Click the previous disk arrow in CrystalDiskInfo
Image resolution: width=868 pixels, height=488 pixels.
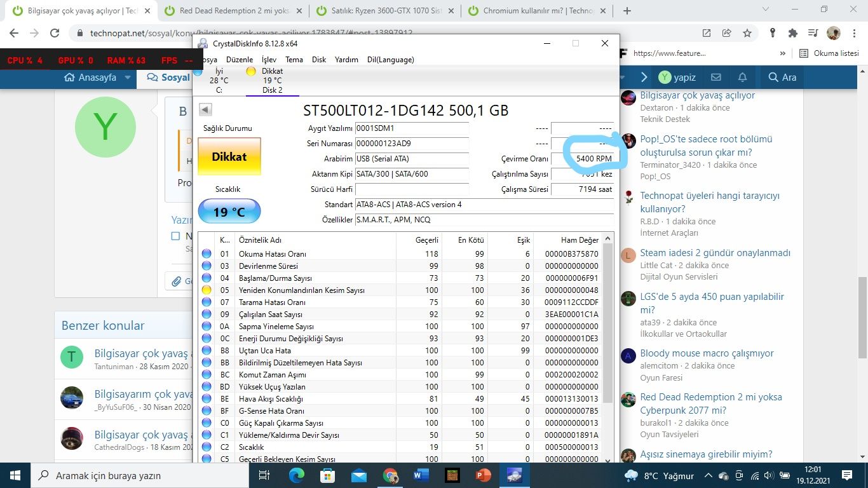[205, 110]
